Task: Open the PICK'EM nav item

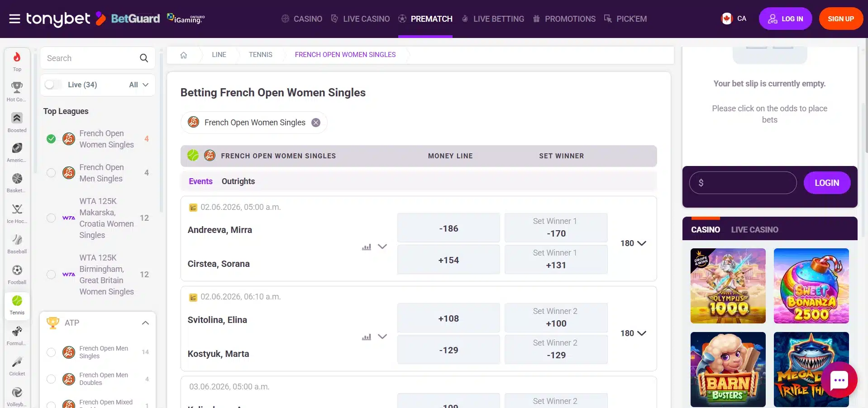Action: (x=625, y=19)
